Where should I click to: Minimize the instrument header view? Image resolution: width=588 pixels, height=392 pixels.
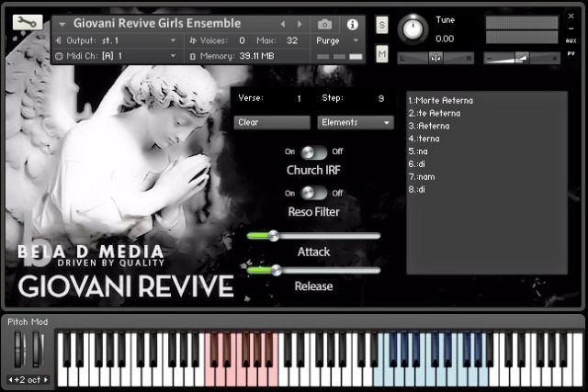click(x=571, y=28)
